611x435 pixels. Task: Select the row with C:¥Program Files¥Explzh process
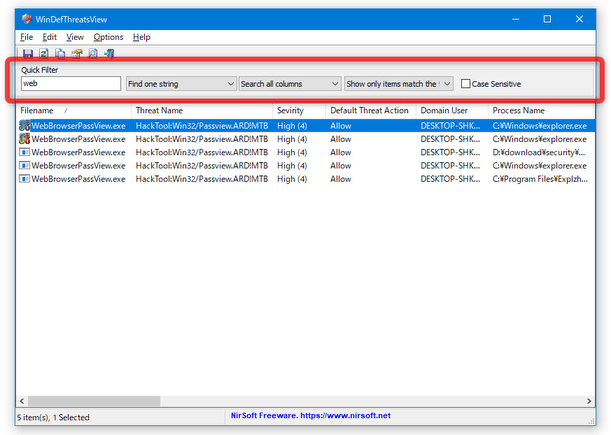306,179
